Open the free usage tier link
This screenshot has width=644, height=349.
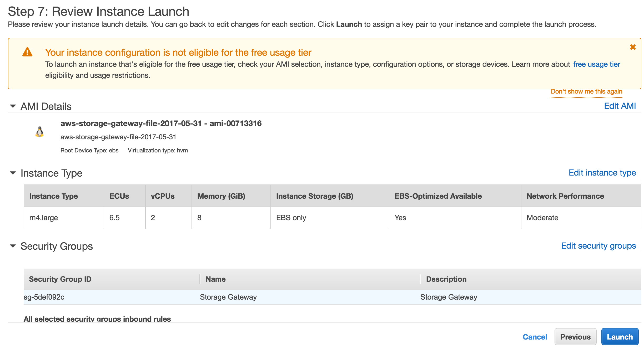596,64
